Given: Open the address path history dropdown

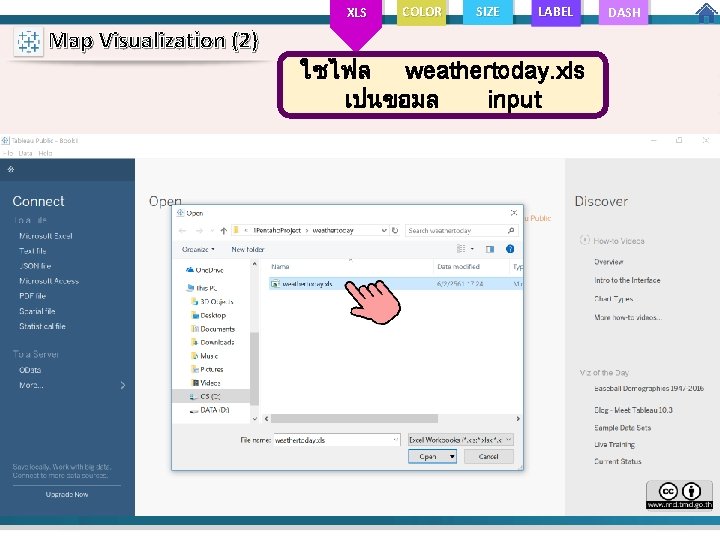Looking at the screenshot, I should tap(384, 231).
